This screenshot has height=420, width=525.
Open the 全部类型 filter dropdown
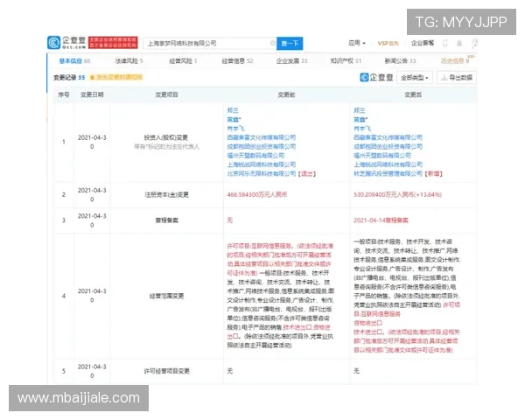(415, 78)
